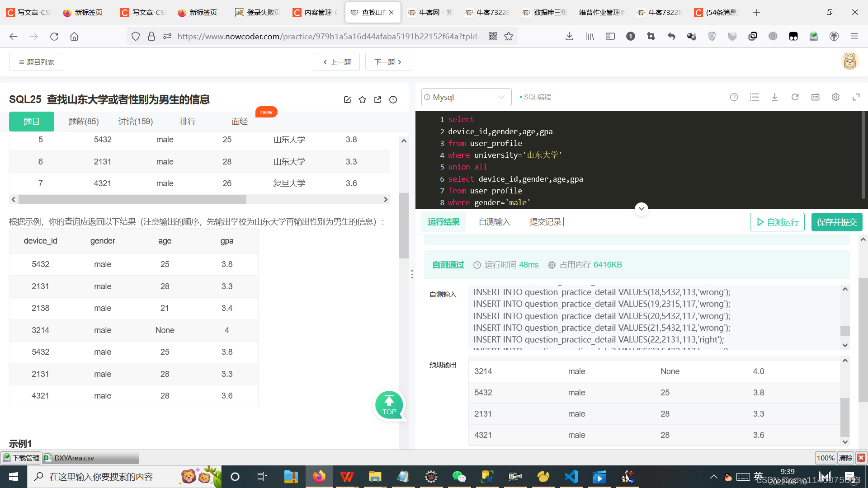Open the 讨论(159) tab
Screen dimensions: 868x488
(136, 122)
